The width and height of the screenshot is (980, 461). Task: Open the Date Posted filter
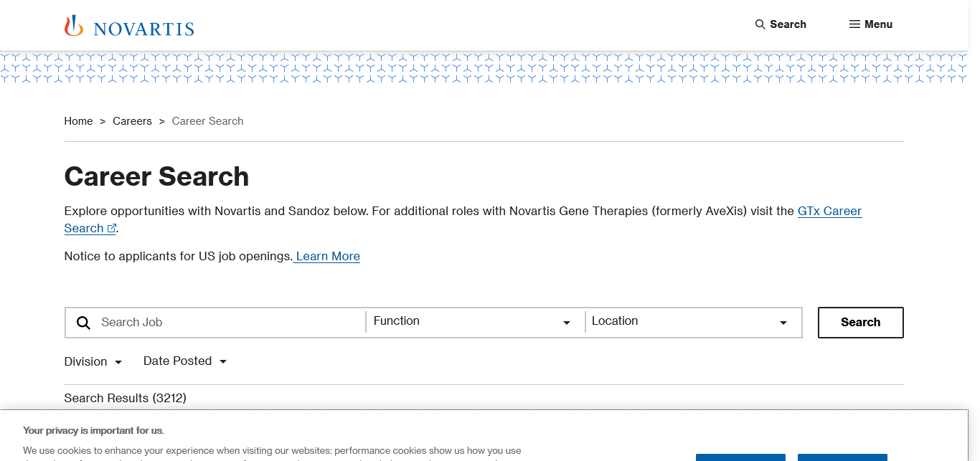click(185, 361)
